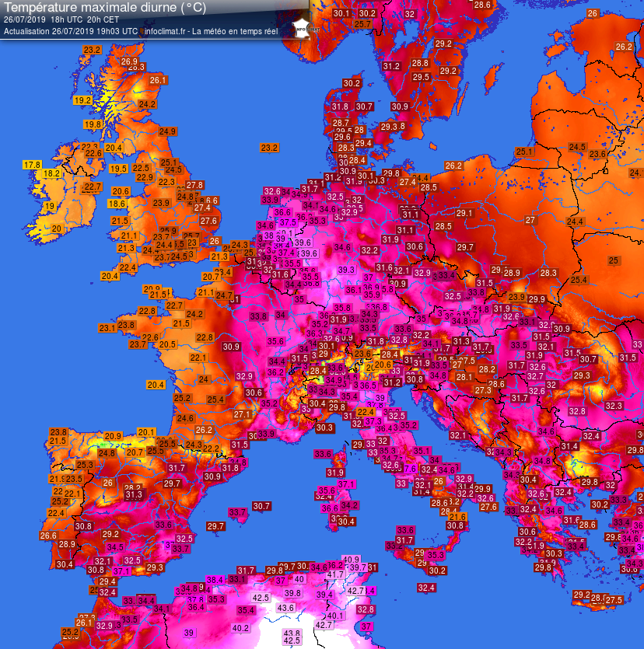This screenshot has height=649, width=644.
Task: Click the 29.1 label in Poland
Action: tap(464, 213)
